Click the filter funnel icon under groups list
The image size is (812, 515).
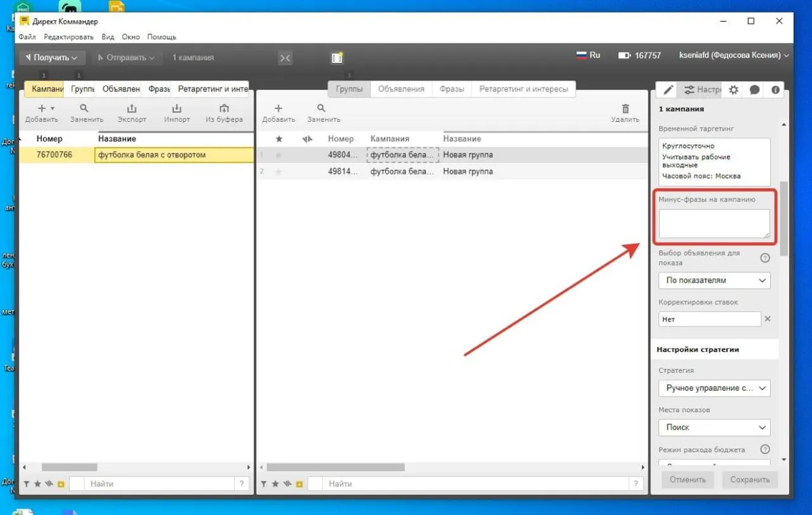pyautogui.click(x=264, y=484)
